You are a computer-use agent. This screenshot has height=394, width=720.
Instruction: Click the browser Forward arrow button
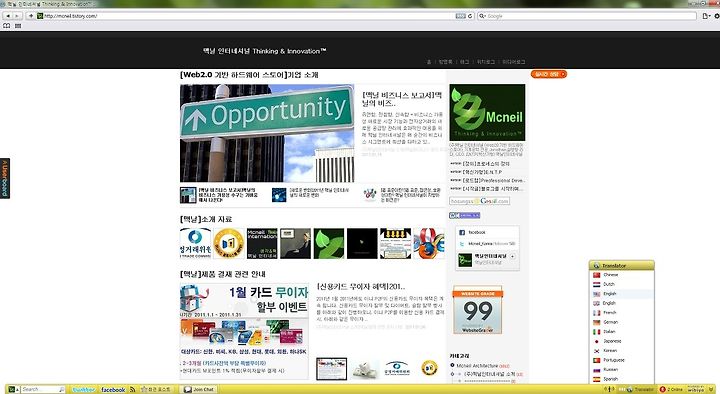point(17,16)
